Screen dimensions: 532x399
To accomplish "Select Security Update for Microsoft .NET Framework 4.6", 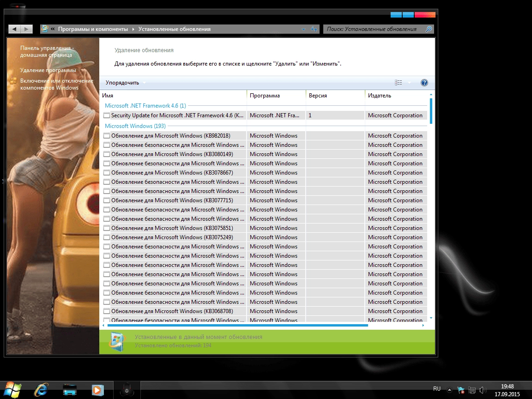I will pyautogui.click(x=265, y=115).
